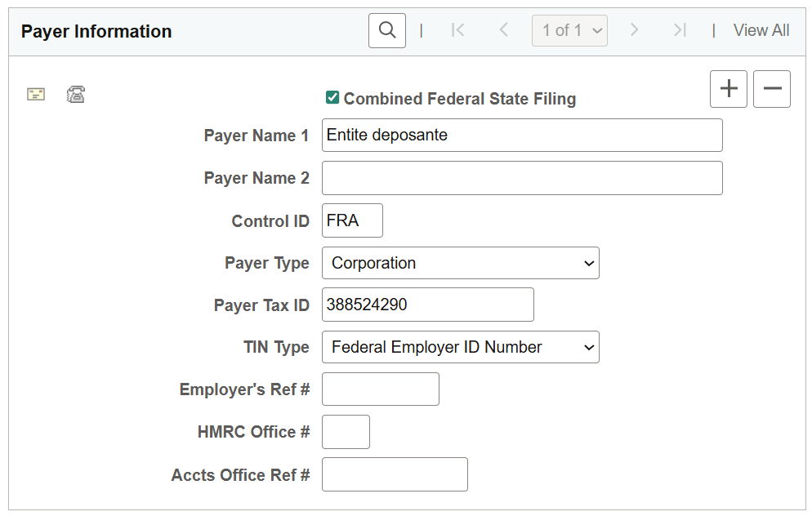Click the Employer's Ref # field
This screenshot has width=812, height=516.
380,389
